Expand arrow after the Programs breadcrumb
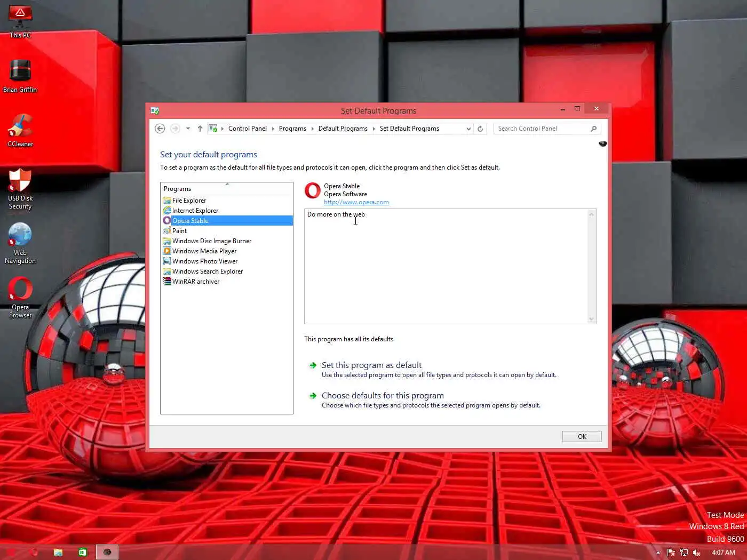Viewport: 747px width, 560px height. 313,129
